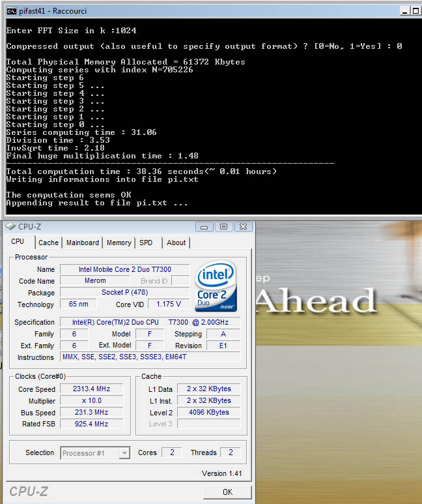This screenshot has width=422, height=504.
Task: Click the Technology value 65 nm
Action: 78,304
